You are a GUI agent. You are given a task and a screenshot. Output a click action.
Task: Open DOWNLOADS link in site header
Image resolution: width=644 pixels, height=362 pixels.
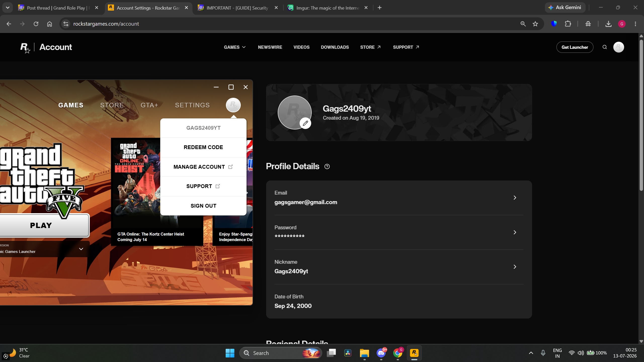click(x=335, y=47)
